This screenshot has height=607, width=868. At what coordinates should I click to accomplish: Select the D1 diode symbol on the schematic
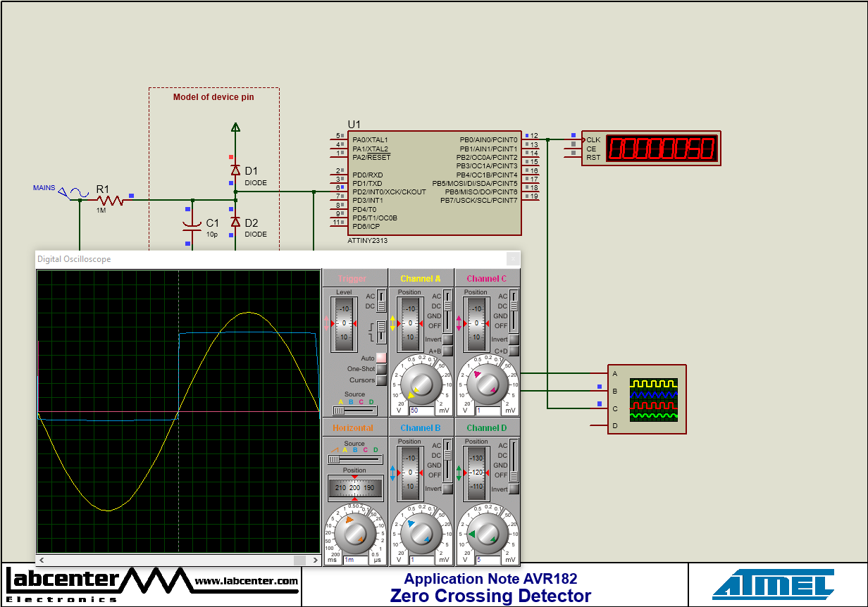235,170
